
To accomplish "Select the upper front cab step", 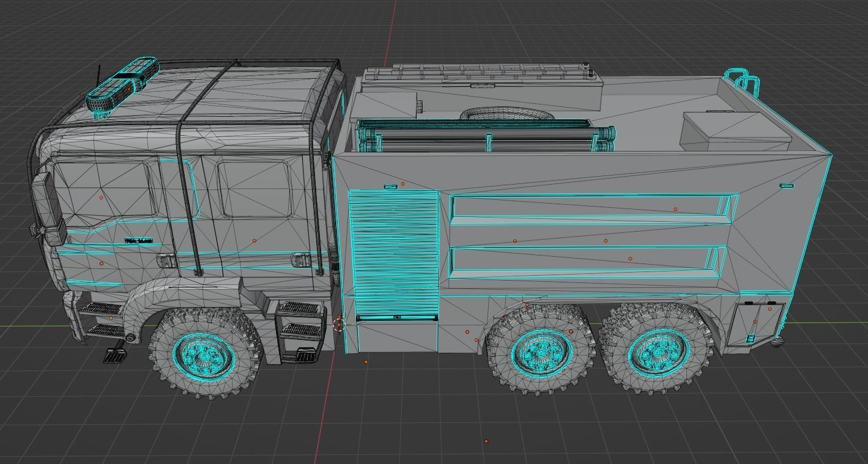I will coord(100,308).
